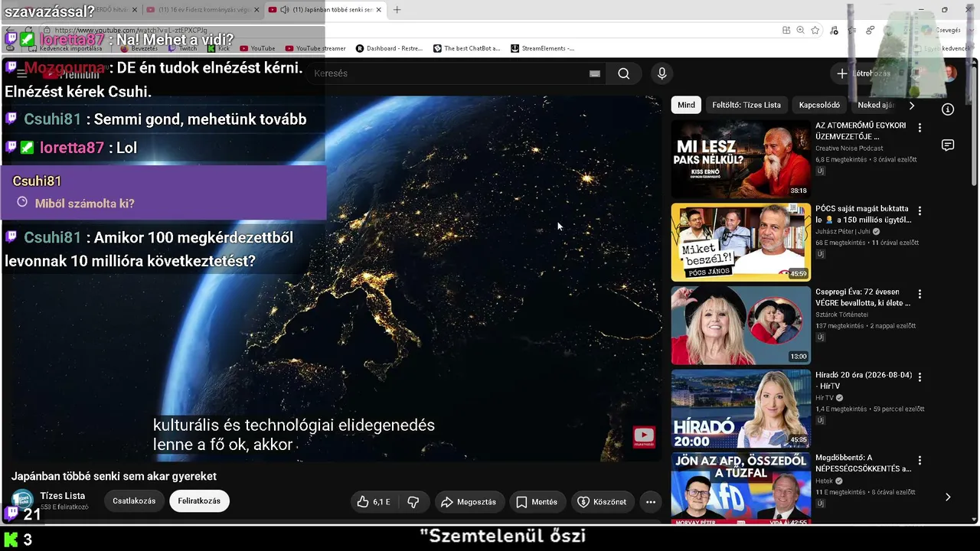Open the YouTube bookmark in bookmarks bar
980x551 pixels.
256,48
